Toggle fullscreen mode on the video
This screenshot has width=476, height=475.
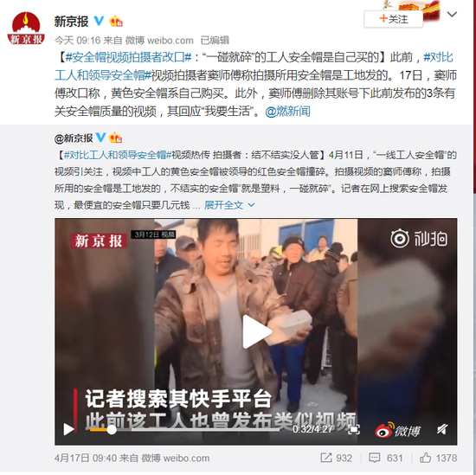(x=354, y=429)
